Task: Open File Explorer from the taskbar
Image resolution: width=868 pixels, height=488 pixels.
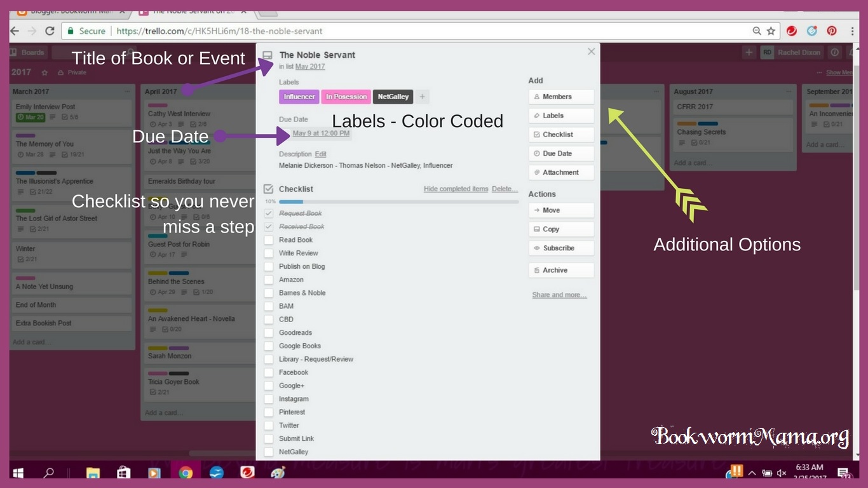Action: [93, 473]
